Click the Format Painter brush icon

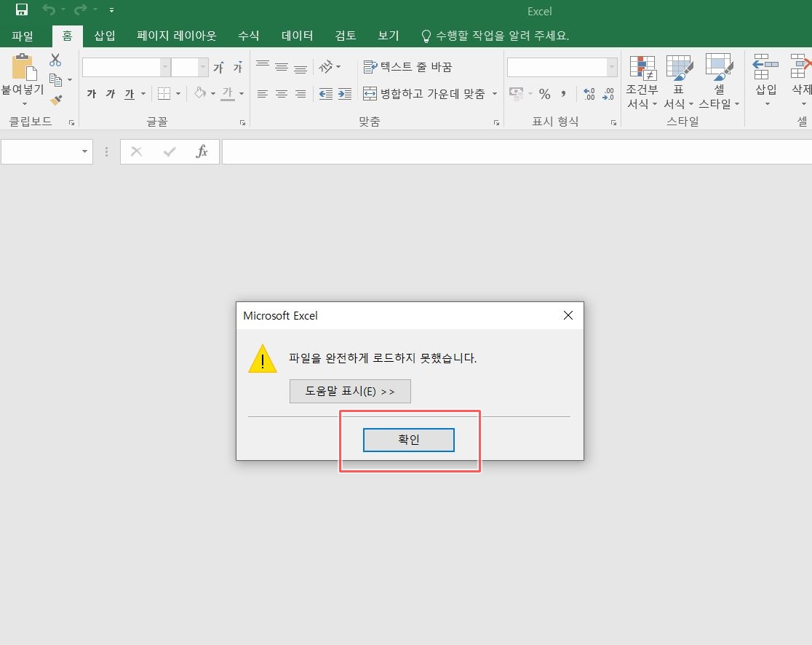tap(56, 100)
